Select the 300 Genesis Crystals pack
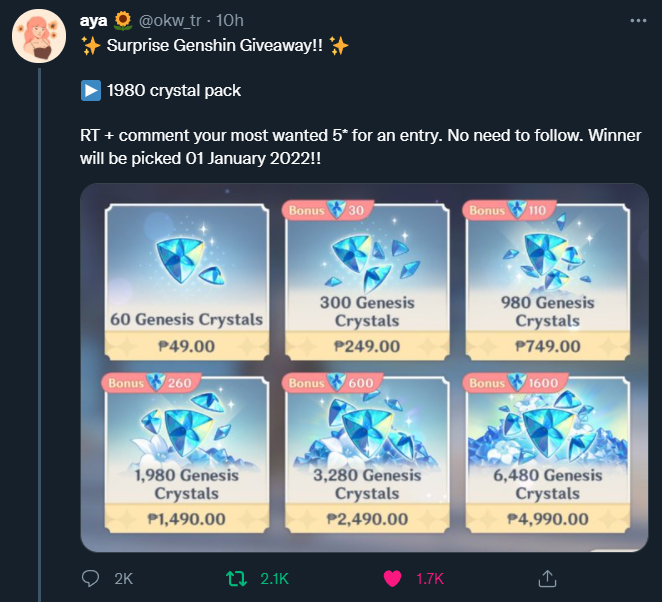This screenshot has height=602, width=662. tap(367, 282)
